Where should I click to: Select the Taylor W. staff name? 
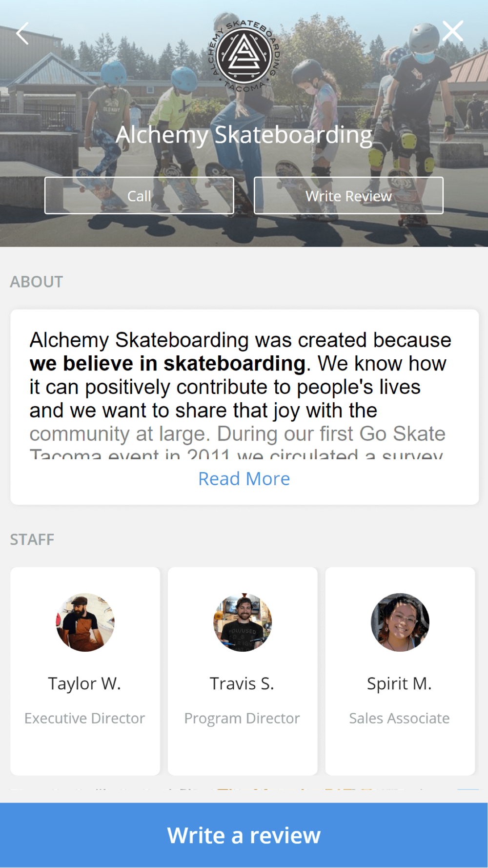(84, 683)
